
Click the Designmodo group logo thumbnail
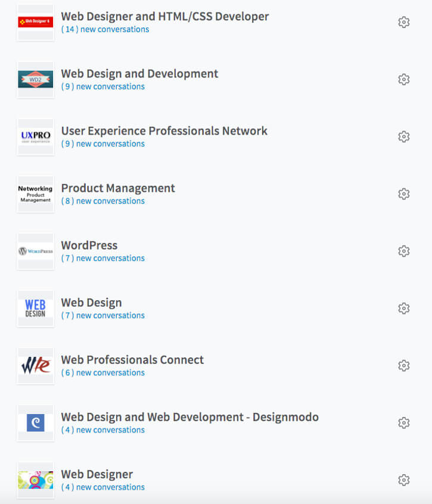point(35,423)
